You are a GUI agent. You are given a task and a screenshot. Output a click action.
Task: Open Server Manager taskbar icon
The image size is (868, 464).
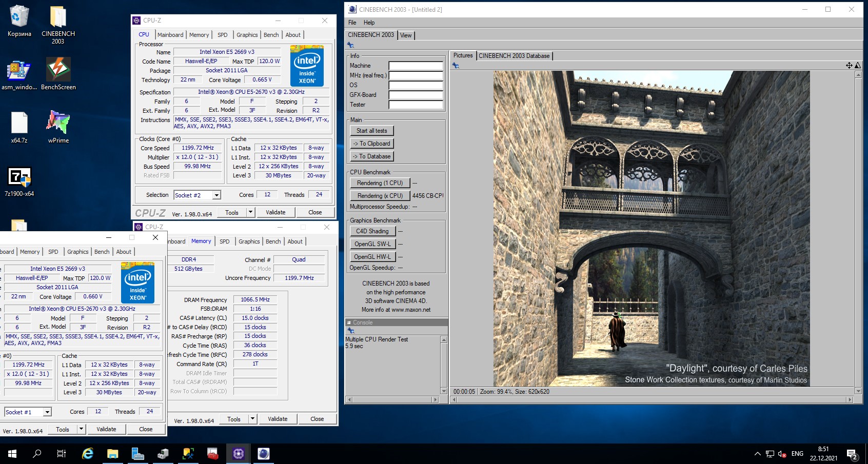[138, 454]
